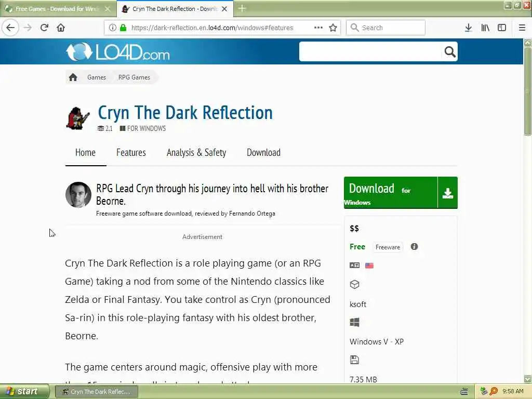Viewport: 532px width, 399px height.
Task: Open the Analysis & Safety tab
Action: (196, 153)
